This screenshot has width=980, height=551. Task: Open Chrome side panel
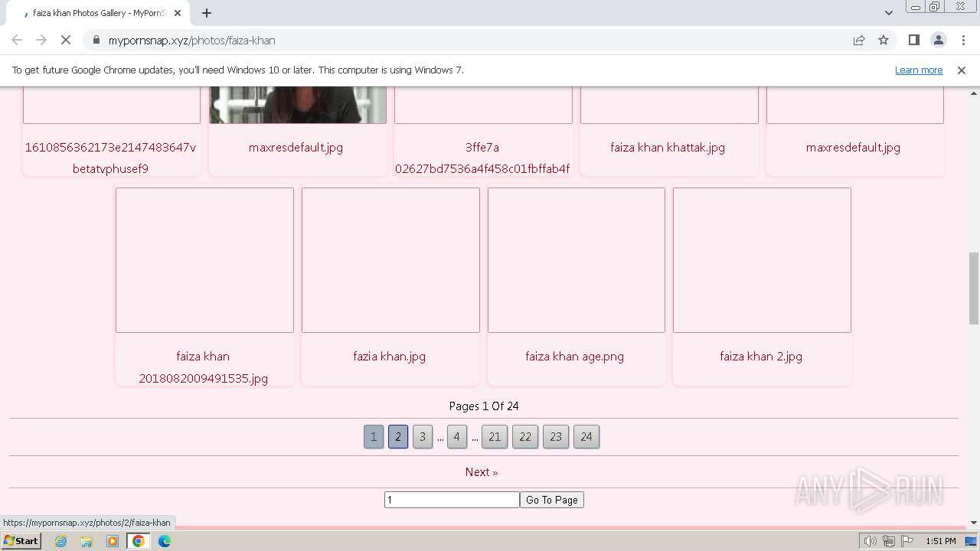coord(913,40)
